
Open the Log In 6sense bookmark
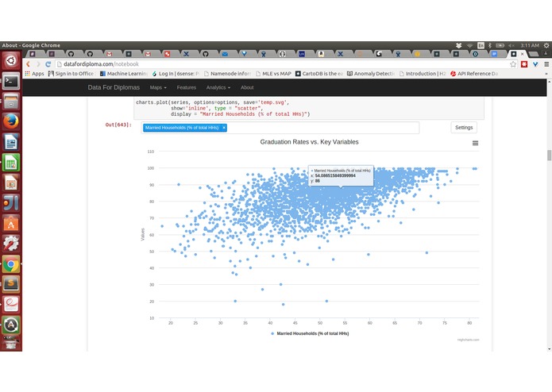pyautogui.click(x=176, y=74)
